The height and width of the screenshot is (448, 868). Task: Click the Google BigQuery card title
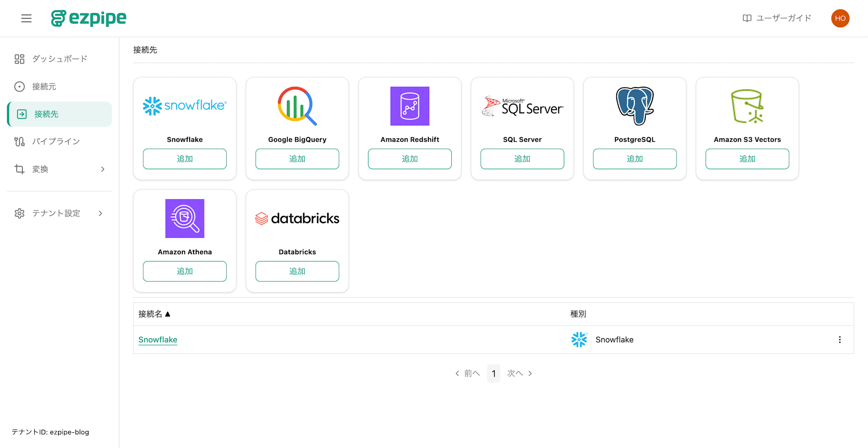pyautogui.click(x=297, y=140)
